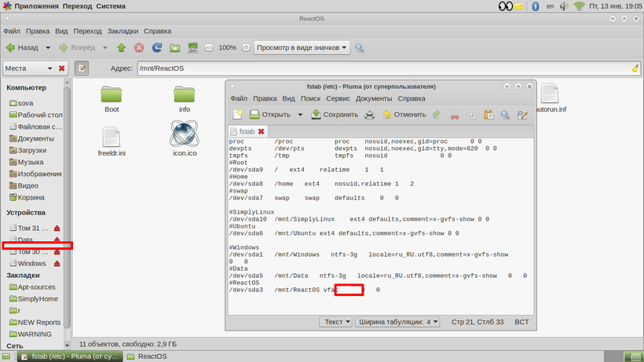Cut selection with scissors icon
Viewport: 644px width, 362px height.
[454, 115]
